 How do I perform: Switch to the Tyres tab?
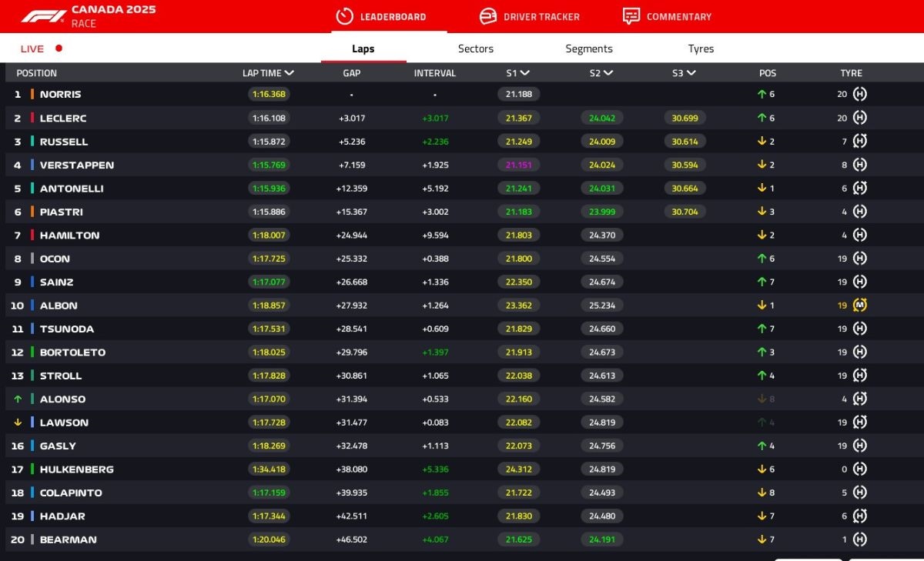(x=701, y=48)
